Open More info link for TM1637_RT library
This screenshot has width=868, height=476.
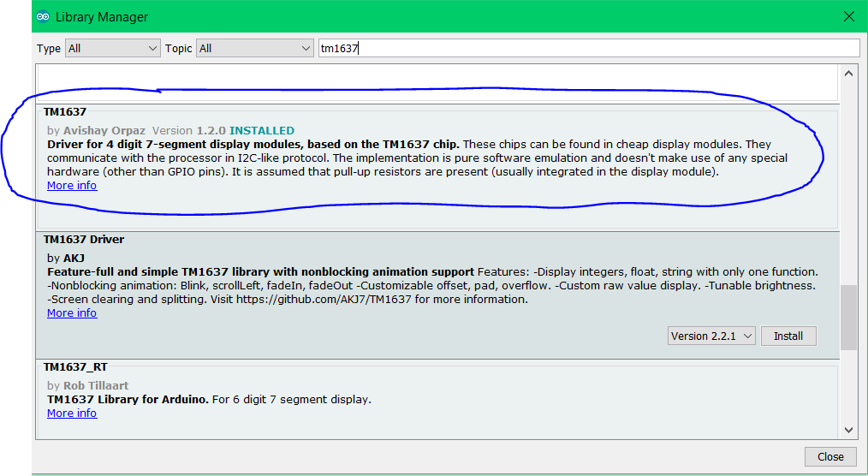[72, 413]
